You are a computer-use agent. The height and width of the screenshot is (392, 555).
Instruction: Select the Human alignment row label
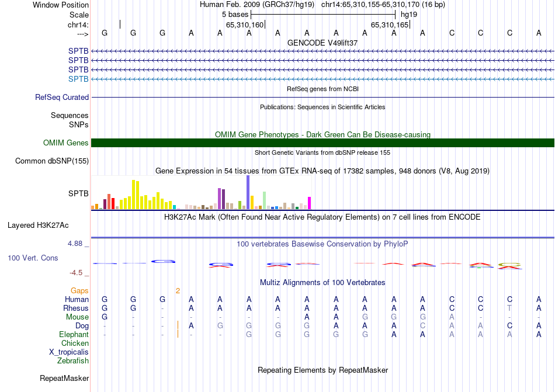[x=77, y=299]
